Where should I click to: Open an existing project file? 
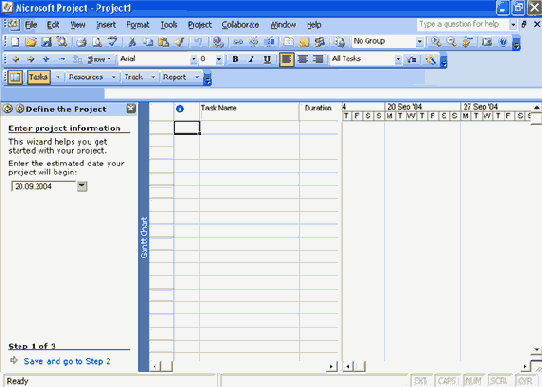(x=31, y=42)
